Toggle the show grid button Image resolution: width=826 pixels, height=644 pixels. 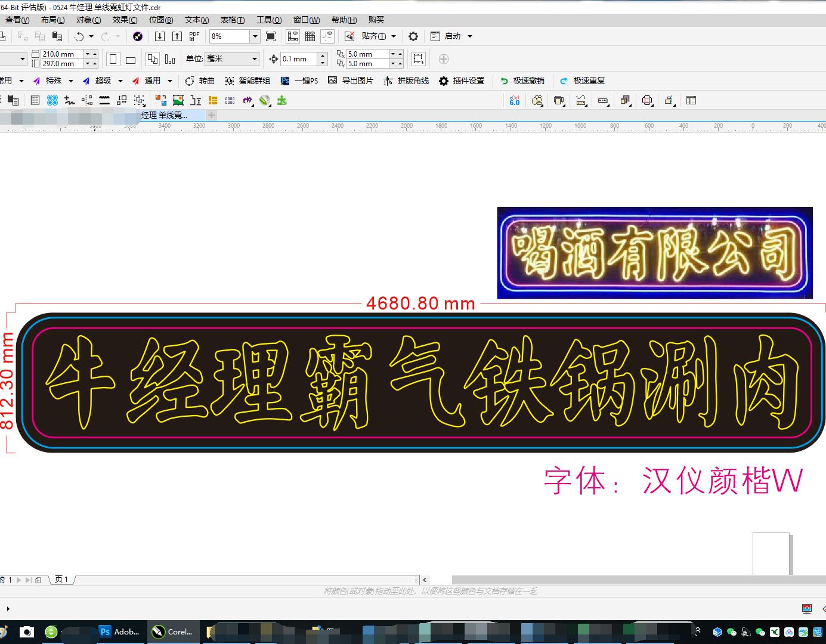coord(310,36)
